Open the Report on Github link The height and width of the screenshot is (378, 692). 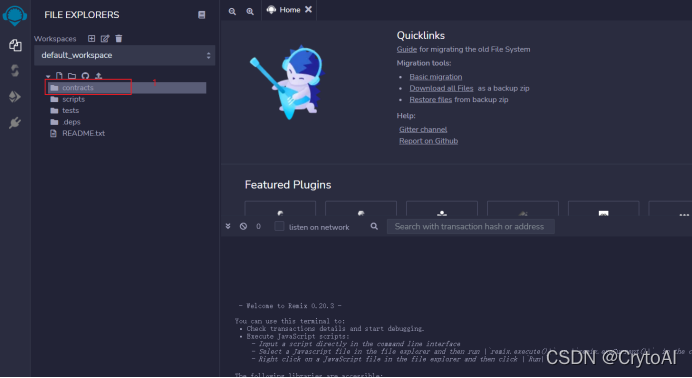pos(428,141)
